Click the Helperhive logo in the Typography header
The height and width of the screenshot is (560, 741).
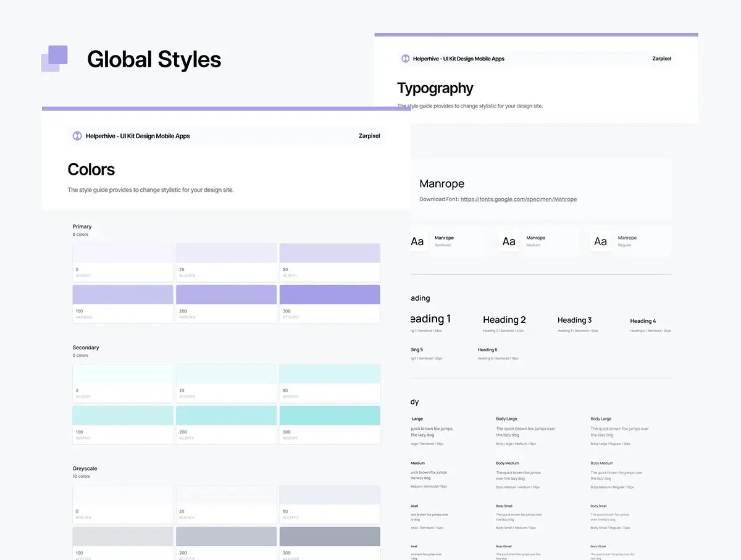point(405,59)
